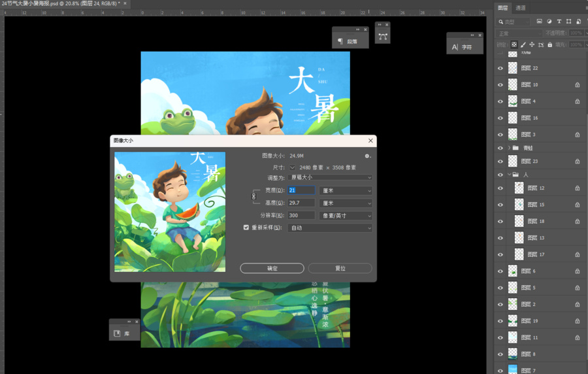Close the 字符 floating panel
The width and height of the screenshot is (588, 374).
480,35
